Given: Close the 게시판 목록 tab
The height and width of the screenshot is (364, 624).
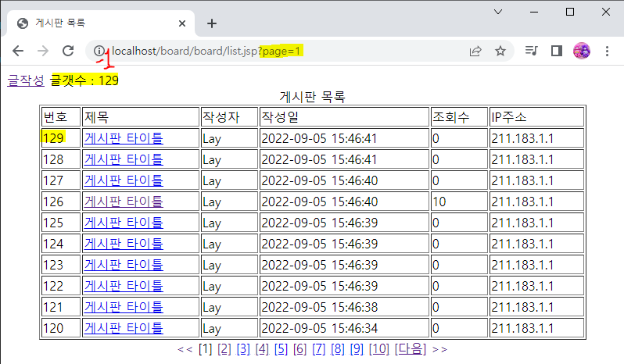Looking at the screenshot, I should (182, 23).
